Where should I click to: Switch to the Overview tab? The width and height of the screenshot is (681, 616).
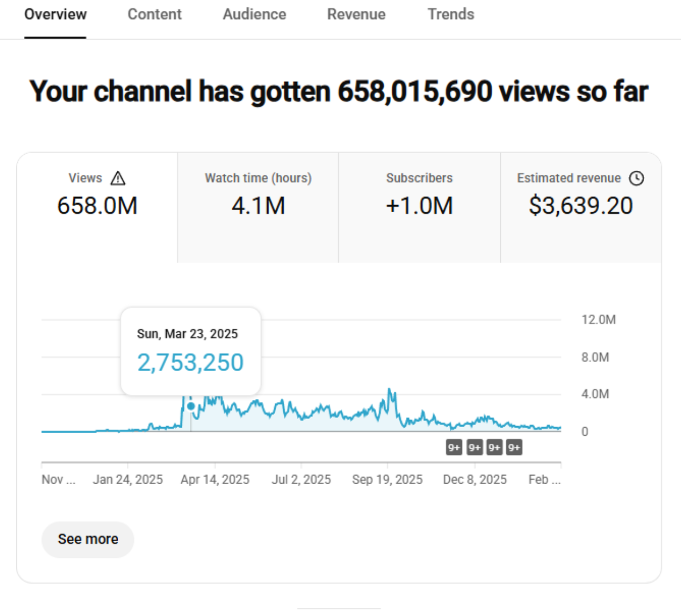[x=55, y=15]
